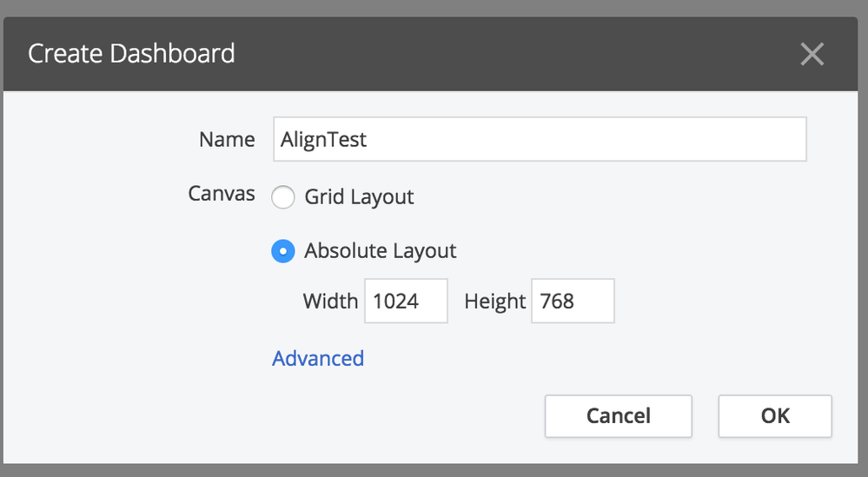Click the Name input containing AlignTest
The height and width of the screenshot is (477, 868).
pos(539,140)
